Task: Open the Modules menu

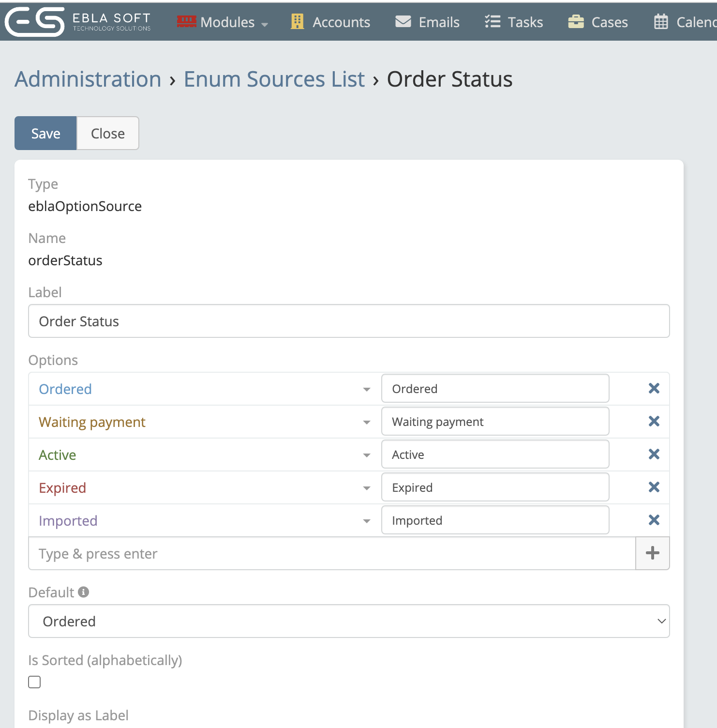Action: [223, 22]
